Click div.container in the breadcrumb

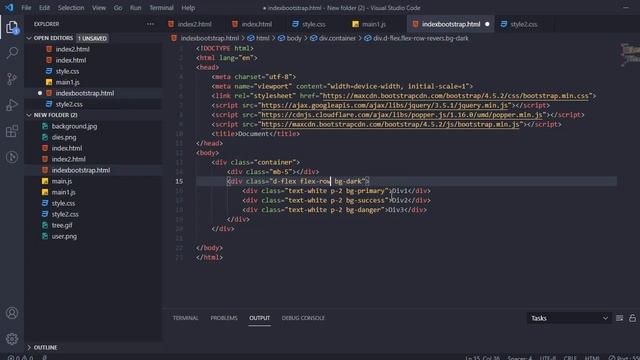coord(338,38)
